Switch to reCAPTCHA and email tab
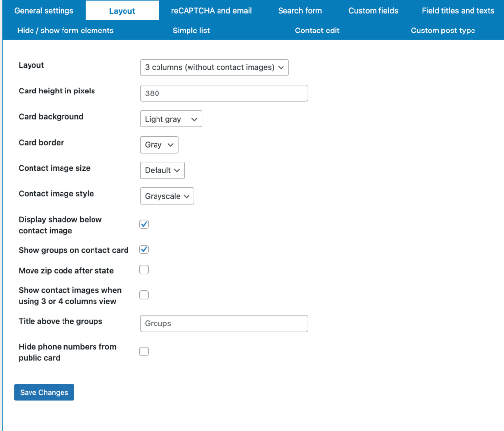This screenshot has width=504, height=431. (x=211, y=11)
